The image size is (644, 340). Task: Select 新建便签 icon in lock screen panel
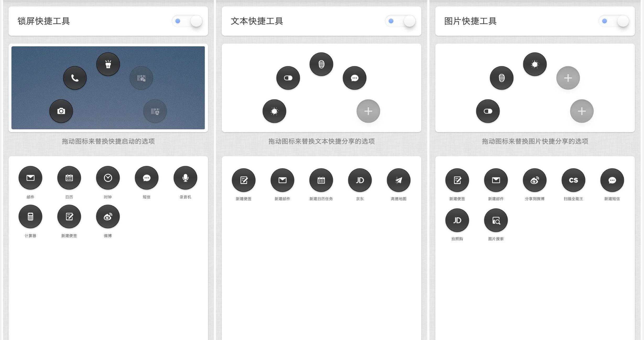(x=69, y=216)
